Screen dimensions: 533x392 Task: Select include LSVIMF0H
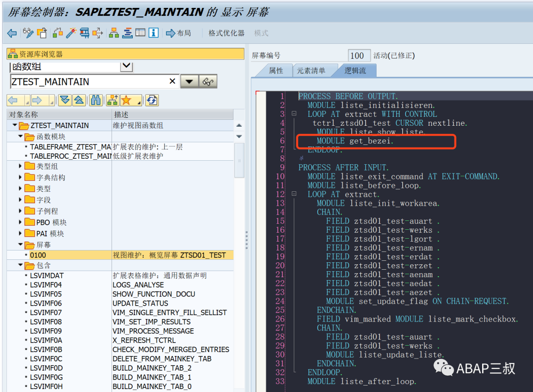46,387
